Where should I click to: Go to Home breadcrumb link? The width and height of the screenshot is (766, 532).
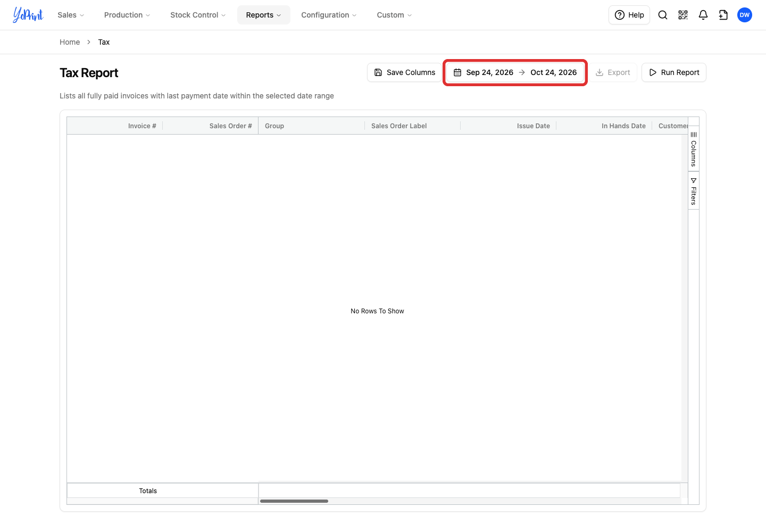coord(70,42)
